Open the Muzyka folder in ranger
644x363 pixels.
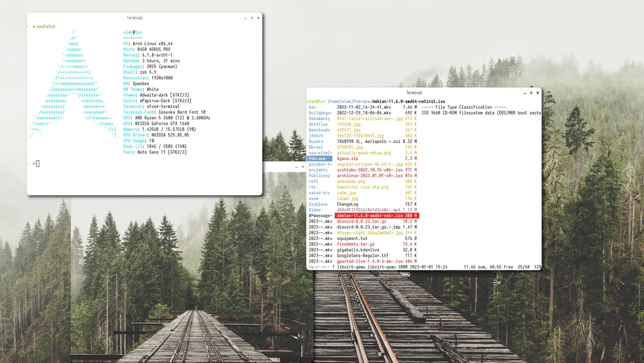tap(320, 141)
